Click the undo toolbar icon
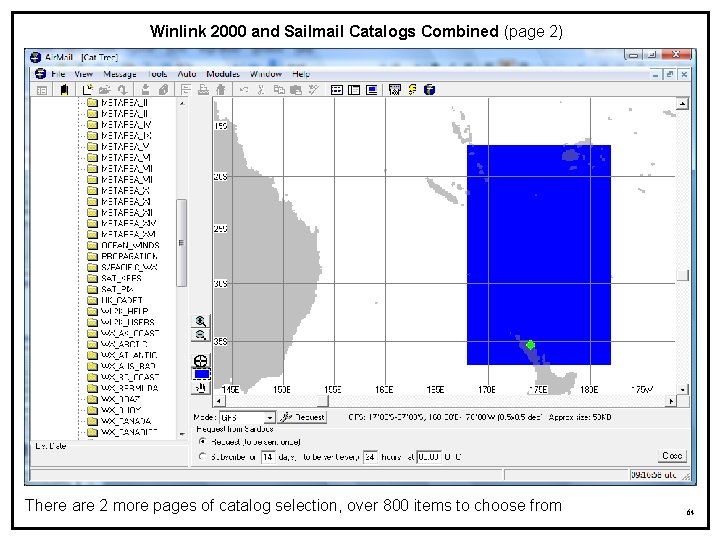 244,90
